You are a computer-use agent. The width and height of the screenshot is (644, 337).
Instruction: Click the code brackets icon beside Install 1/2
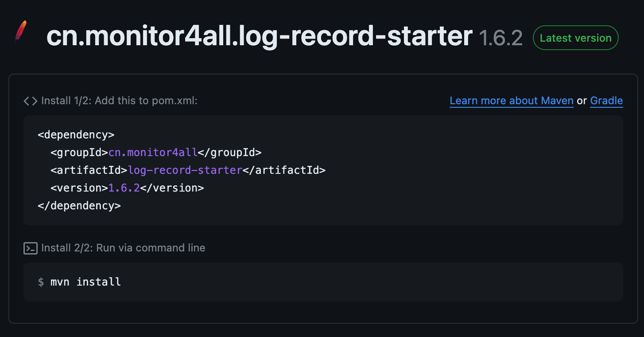tap(31, 101)
